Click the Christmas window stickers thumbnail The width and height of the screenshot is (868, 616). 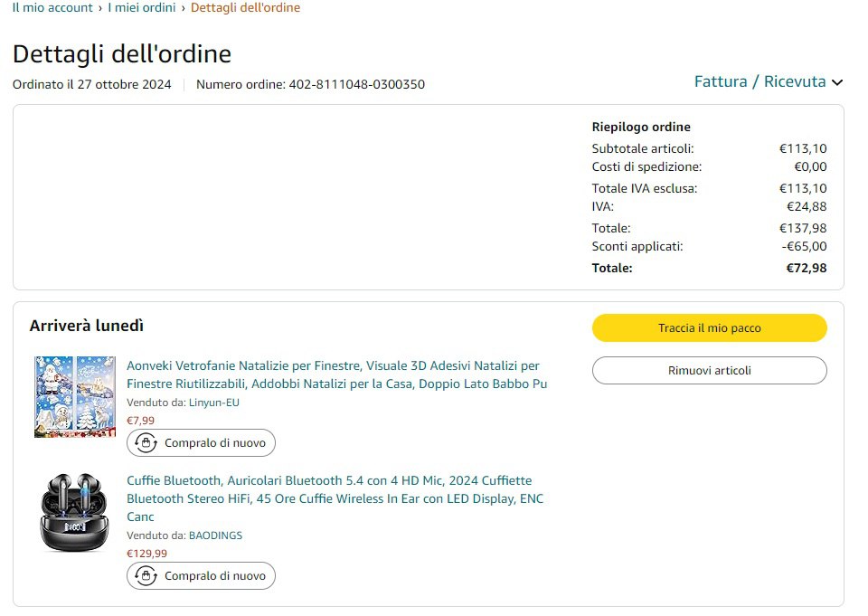click(75, 397)
